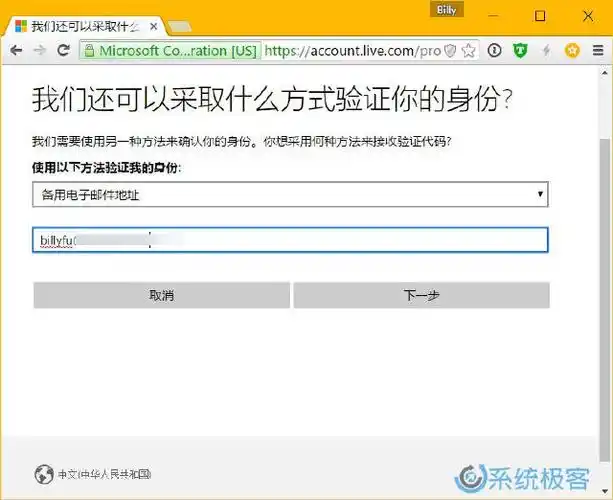Click the Billy profile button

click(x=446, y=10)
